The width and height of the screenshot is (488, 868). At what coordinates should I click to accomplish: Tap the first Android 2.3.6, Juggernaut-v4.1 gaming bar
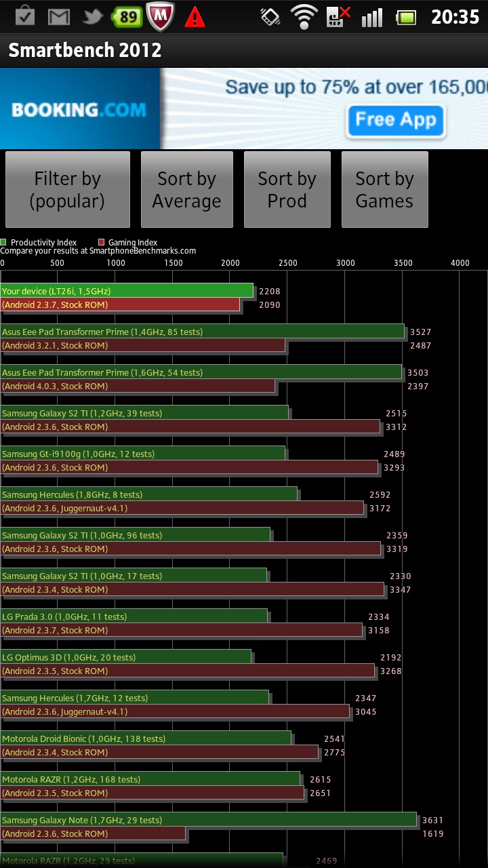[182, 508]
